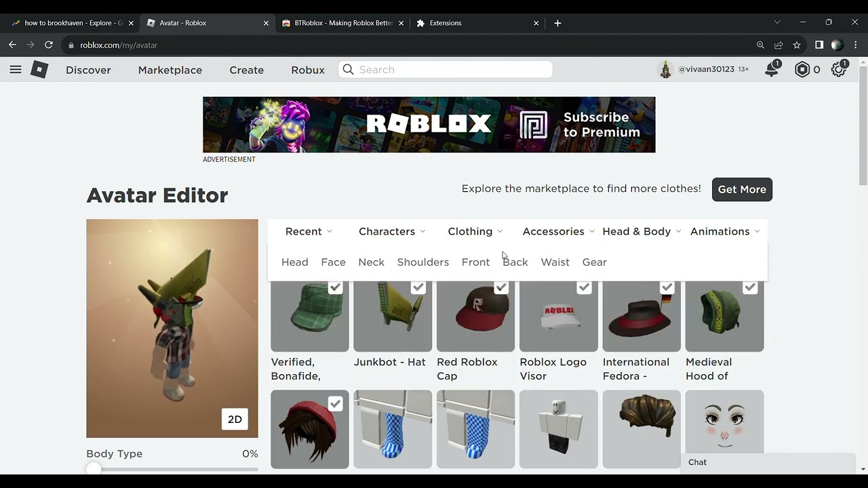The image size is (868, 488).
Task: Open Chrome profile avatar icon
Action: click(x=837, y=45)
